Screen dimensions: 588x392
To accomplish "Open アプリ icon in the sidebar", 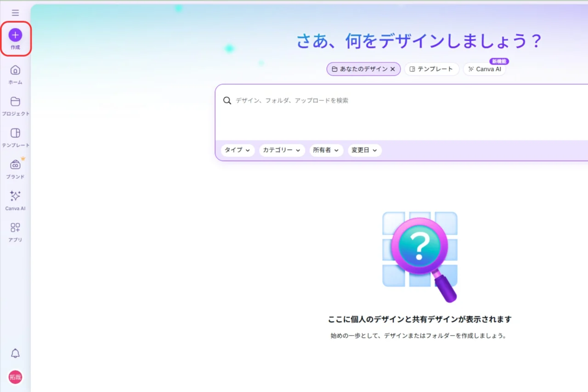I will (x=15, y=228).
